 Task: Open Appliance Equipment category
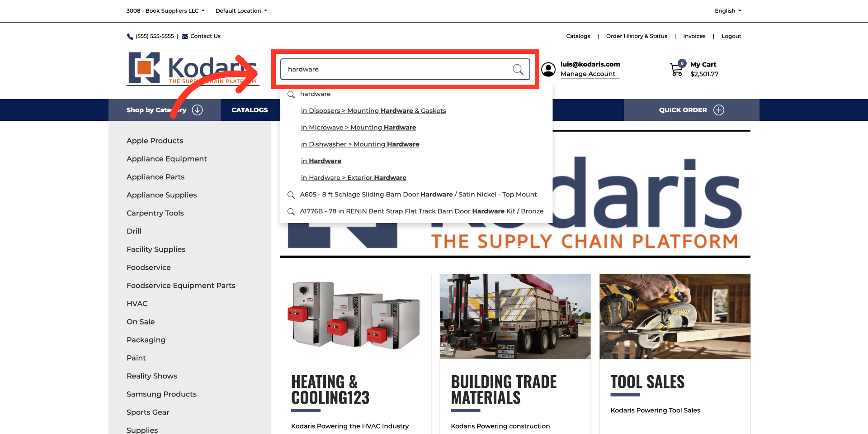[x=167, y=159]
